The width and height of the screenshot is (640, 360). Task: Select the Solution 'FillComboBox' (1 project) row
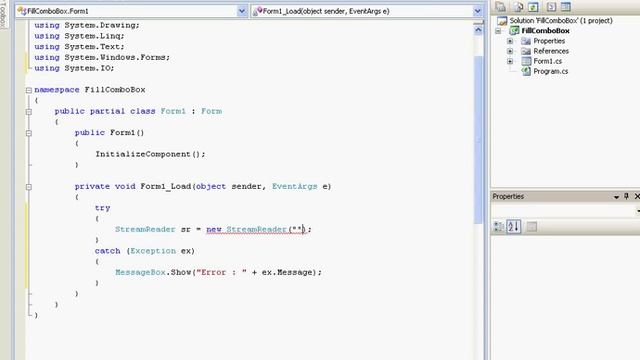click(x=560, y=20)
